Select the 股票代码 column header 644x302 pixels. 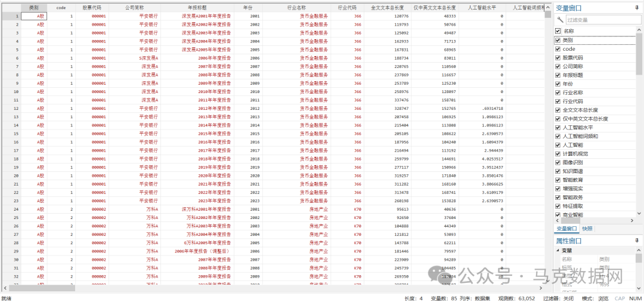92,7
